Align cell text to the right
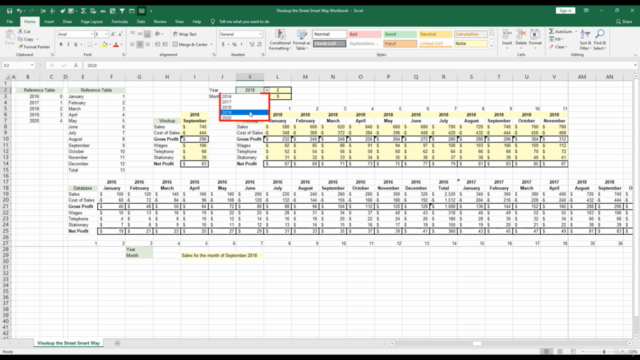 click(x=147, y=44)
